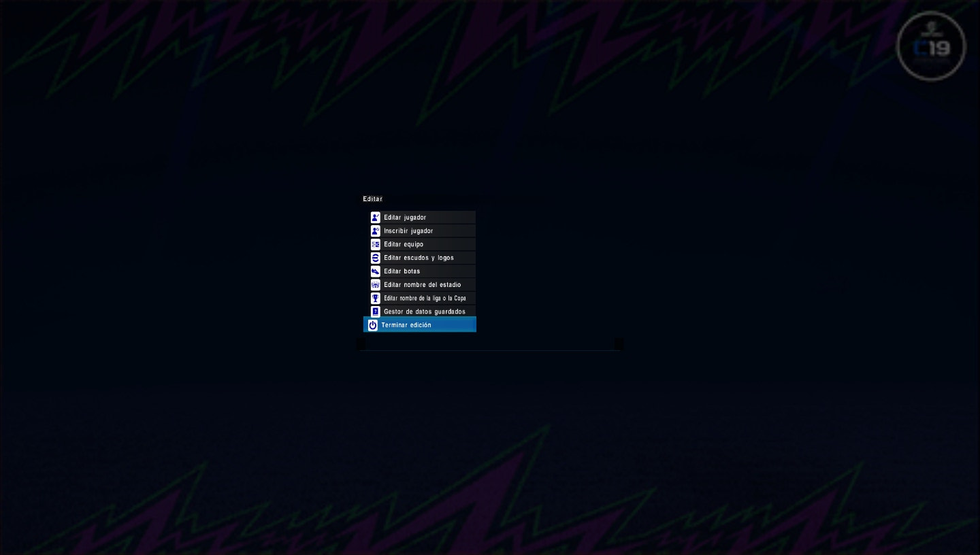Image resolution: width=980 pixels, height=555 pixels.
Task: Click the power icon beside Terminar edición
Action: (x=372, y=324)
